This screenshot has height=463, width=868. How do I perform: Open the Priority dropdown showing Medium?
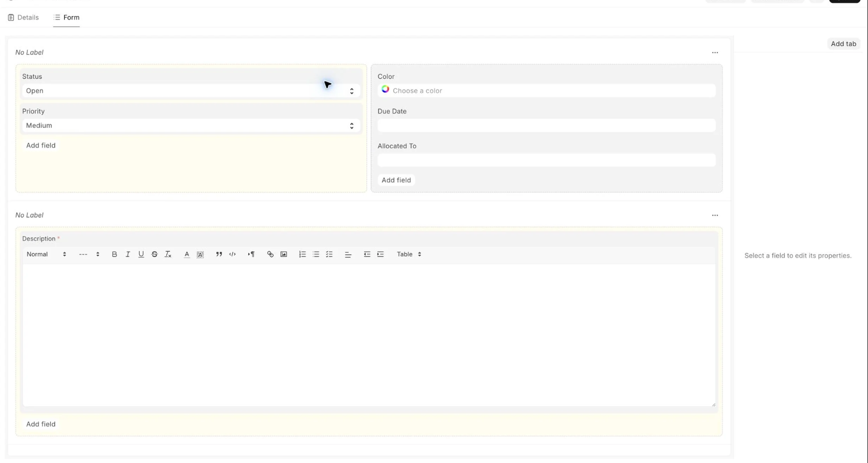coord(191,126)
